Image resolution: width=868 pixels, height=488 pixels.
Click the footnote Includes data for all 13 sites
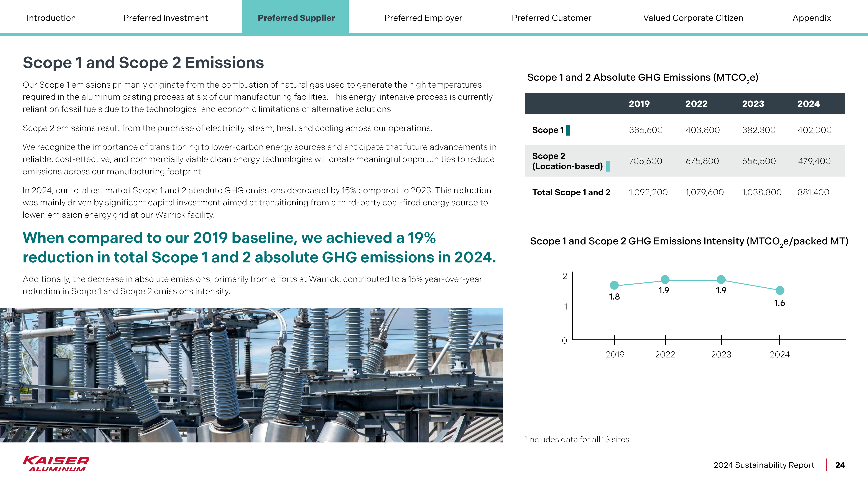click(578, 439)
